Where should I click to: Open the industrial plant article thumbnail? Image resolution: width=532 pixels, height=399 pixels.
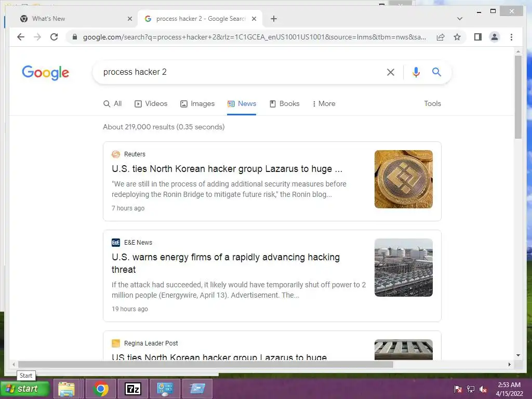point(403,268)
